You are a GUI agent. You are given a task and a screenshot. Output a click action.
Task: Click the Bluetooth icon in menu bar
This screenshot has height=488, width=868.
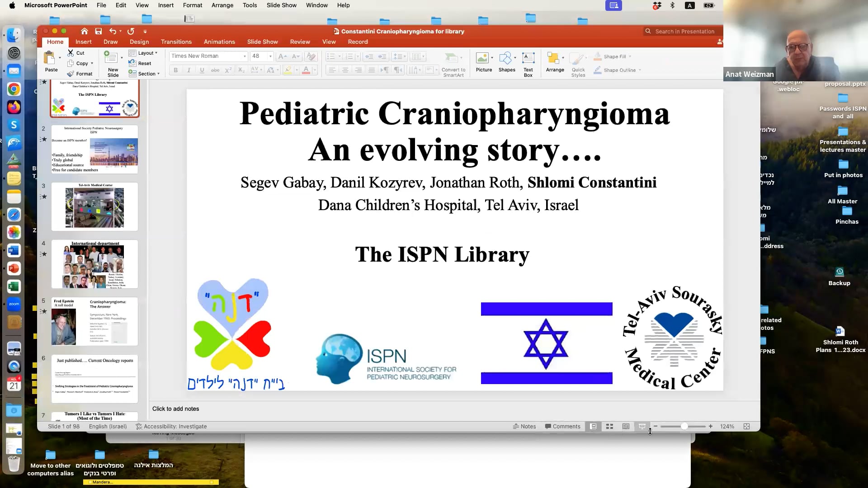coord(672,5)
